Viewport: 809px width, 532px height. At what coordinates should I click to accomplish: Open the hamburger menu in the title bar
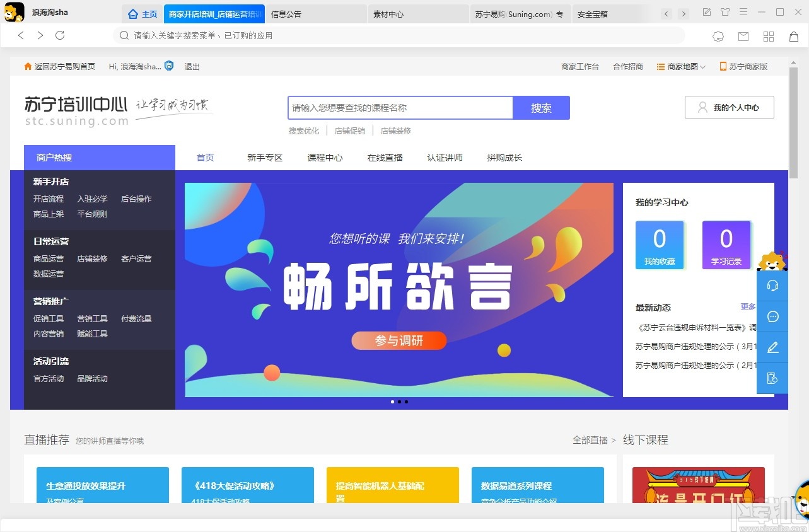tap(744, 12)
